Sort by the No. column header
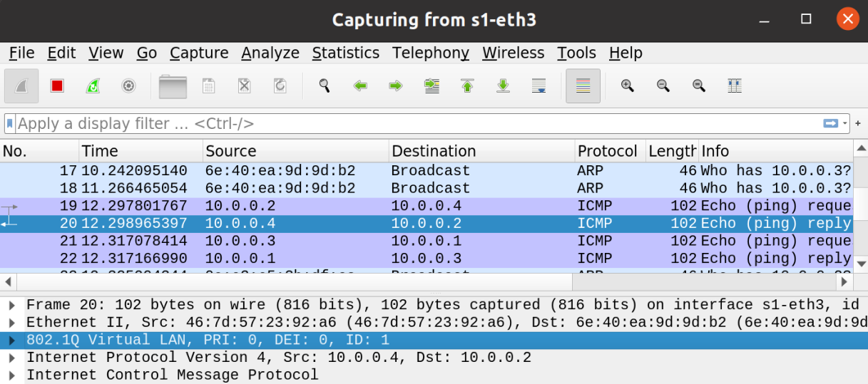868x384 pixels. tap(39, 151)
